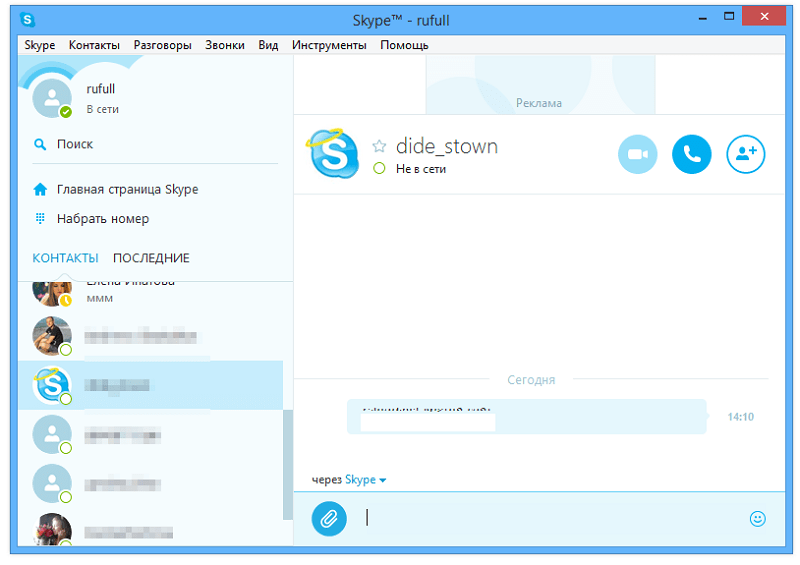Screen dimensions: 800x565
Task: Click the 14:10 message timestamp
Action: pos(740,417)
